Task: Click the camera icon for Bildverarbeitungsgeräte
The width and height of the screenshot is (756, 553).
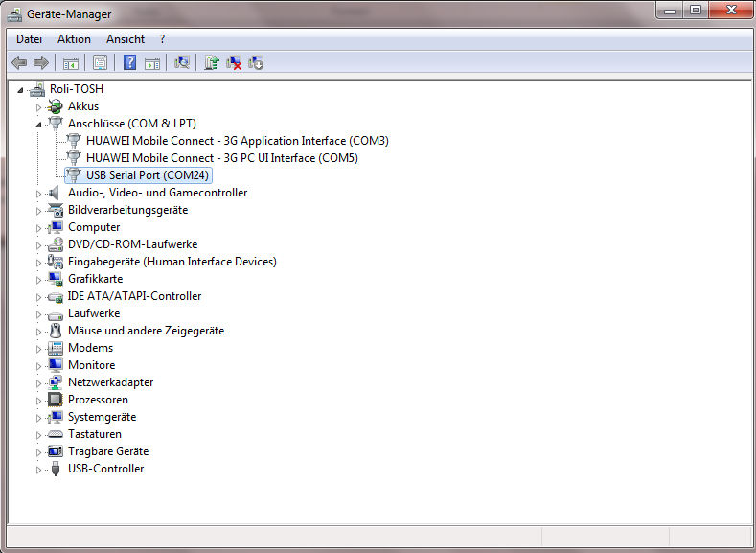Action: [56, 210]
